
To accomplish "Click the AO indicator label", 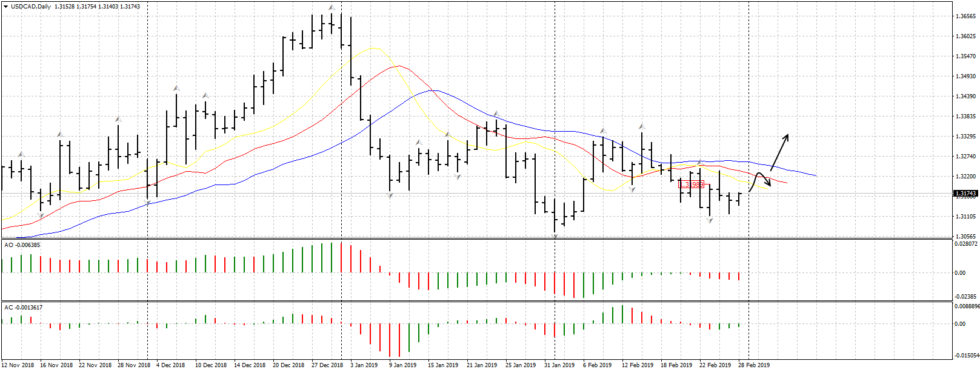I will tap(22, 245).
